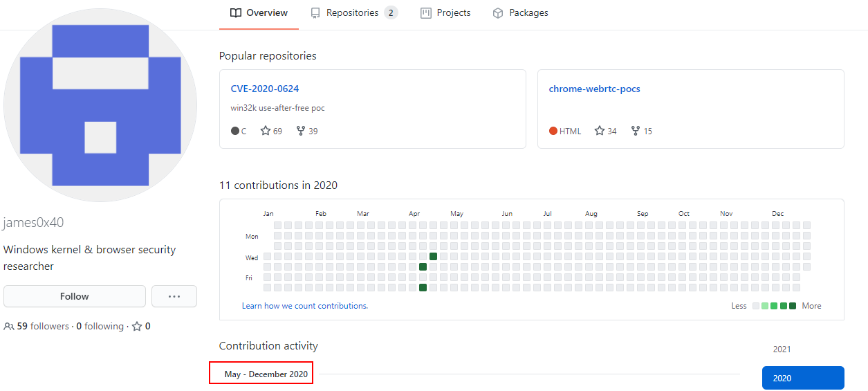This screenshot has width=868, height=391.
Task: Open the three-dots user options menu
Action: coord(174,296)
